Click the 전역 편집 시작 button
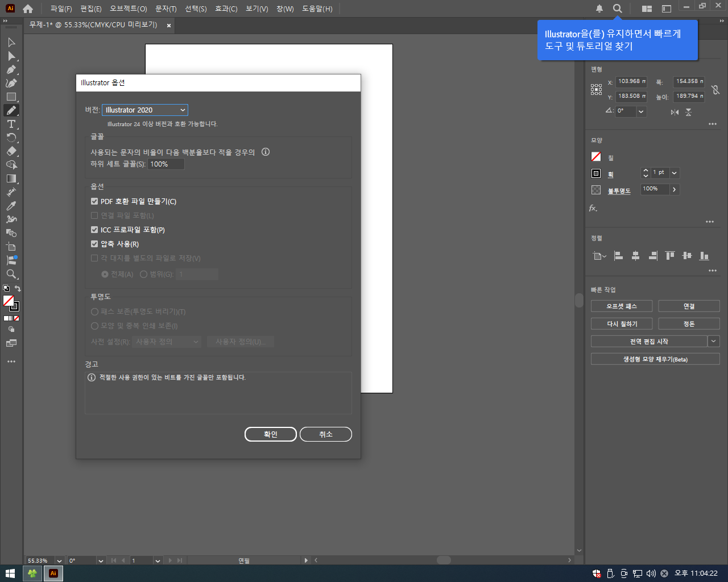Image resolution: width=728 pixels, height=582 pixels. coord(649,341)
